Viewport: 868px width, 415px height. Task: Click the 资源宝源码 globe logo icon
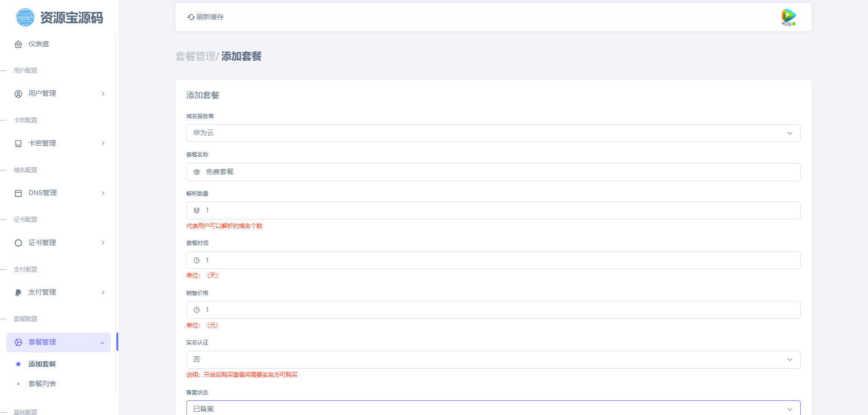[x=25, y=17]
